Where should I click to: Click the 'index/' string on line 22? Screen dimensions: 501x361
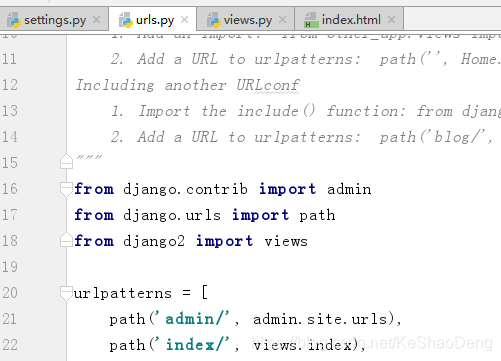click(194, 345)
